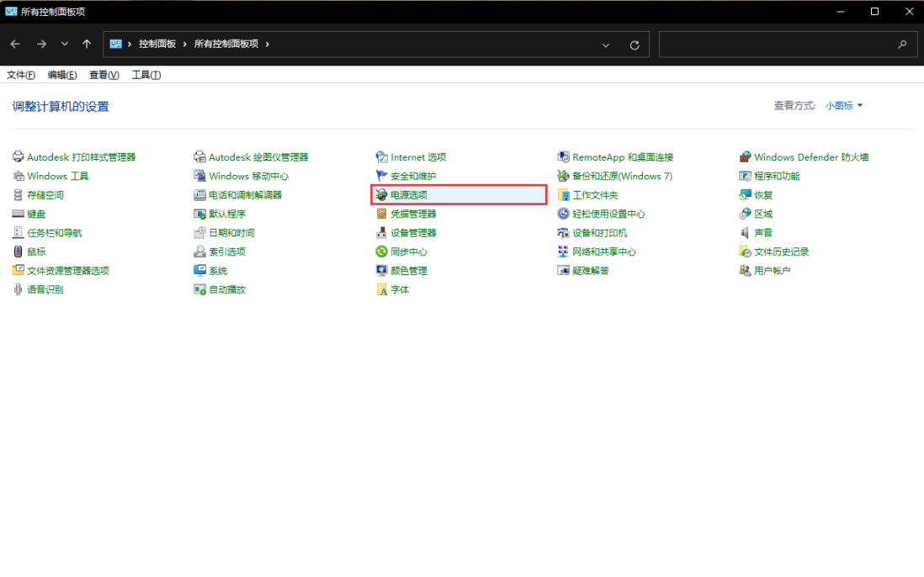924x577 pixels.
Task: Open the 查看(V) menu
Action: click(104, 75)
